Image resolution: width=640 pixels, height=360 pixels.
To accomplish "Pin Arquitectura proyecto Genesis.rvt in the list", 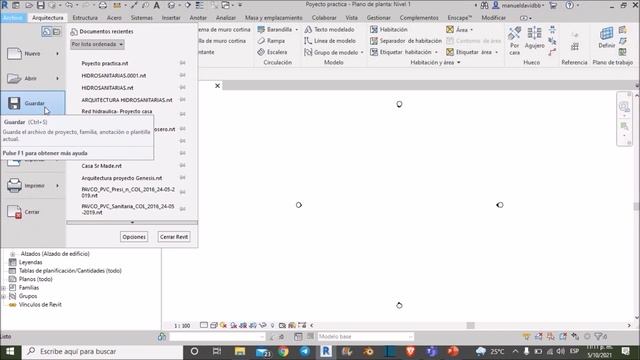I will [182, 178].
